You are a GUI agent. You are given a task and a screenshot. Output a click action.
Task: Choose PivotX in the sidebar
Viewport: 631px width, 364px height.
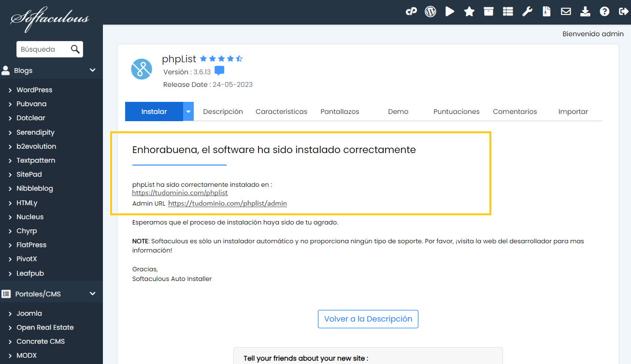pos(27,259)
